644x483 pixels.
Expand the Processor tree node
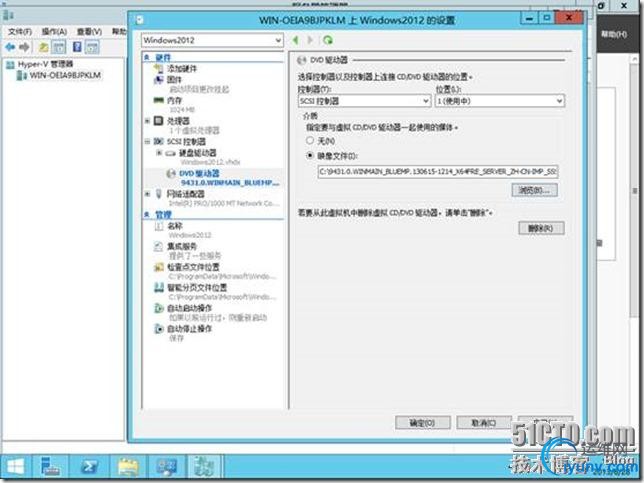click(147, 121)
